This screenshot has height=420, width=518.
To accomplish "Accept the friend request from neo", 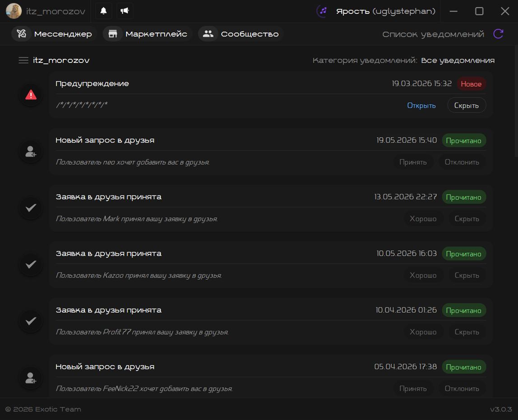I will 413,162.
